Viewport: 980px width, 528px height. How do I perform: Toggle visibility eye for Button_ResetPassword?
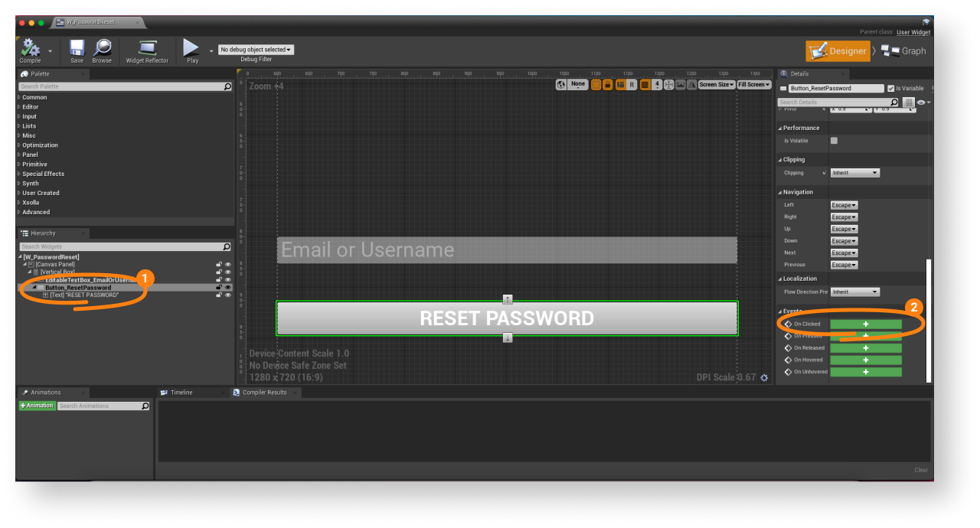click(227, 288)
